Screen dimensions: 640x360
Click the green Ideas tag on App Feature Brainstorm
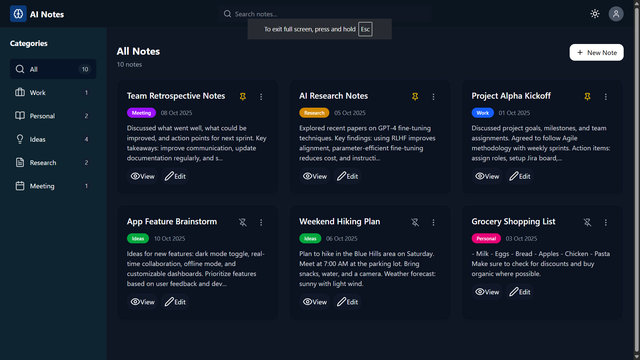click(x=138, y=239)
